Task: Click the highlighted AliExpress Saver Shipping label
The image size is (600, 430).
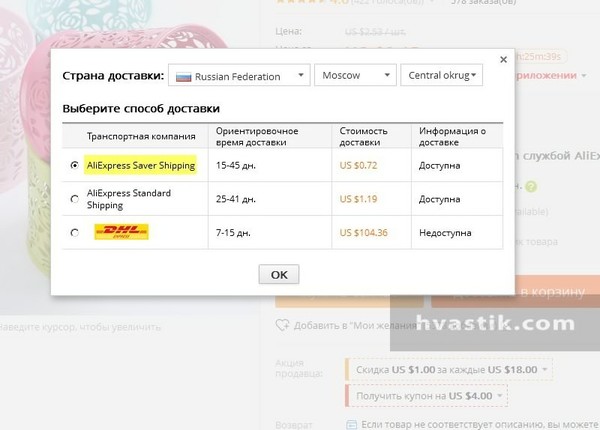Action: click(141, 165)
